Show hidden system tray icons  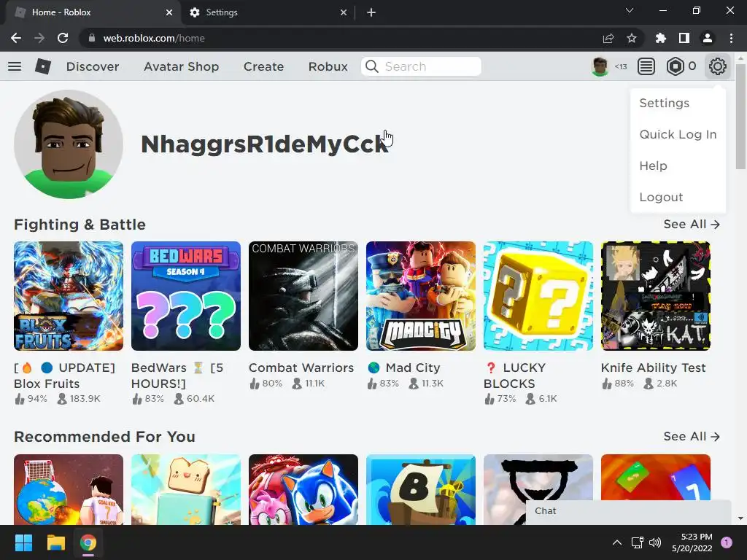(617, 542)
